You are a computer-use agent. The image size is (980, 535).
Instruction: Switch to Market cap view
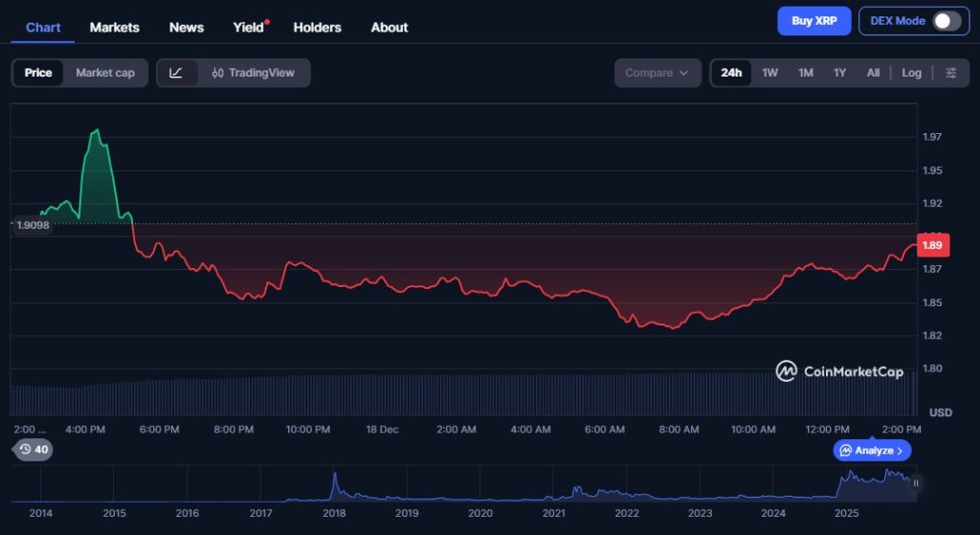click(105, 73)
